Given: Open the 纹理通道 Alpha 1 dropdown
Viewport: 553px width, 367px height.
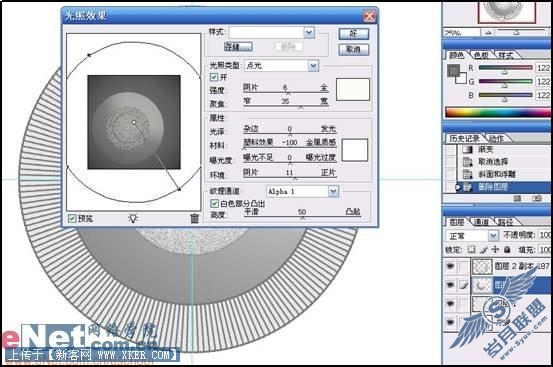Looking at the screenshot, I should (333, 191).
